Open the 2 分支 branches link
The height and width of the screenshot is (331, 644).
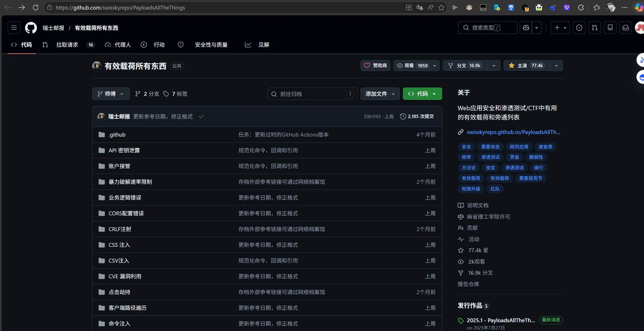pos(147,94)
